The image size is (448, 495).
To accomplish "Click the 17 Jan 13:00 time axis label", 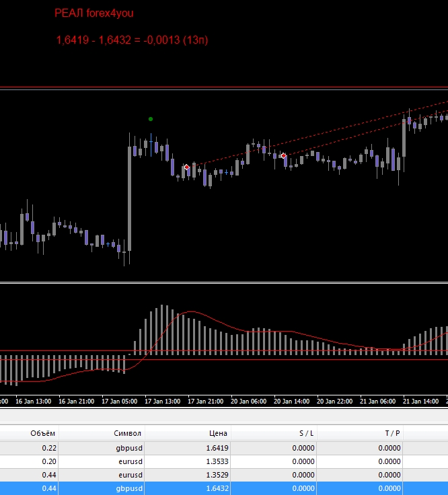I will pos(162,402).
